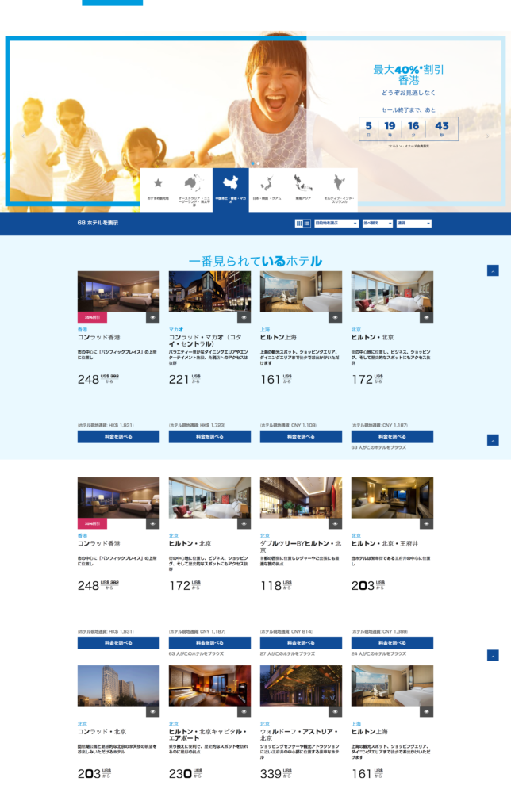Screen dimensions: 511x812
Task: Click eye icon on コンラッド・北京 photo
Action: (x=153, y=711)
